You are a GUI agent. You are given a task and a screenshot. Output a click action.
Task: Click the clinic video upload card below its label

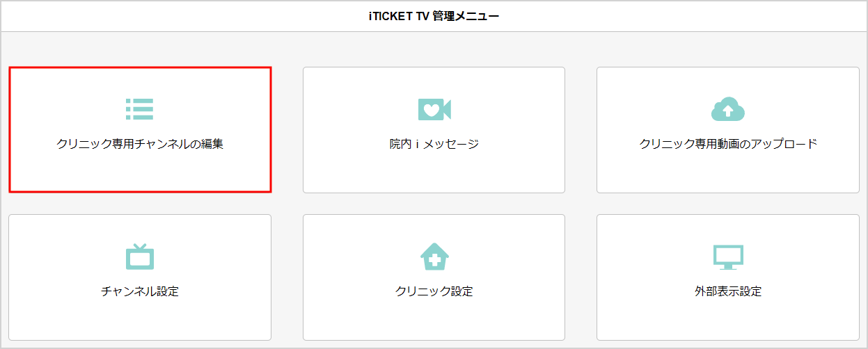click(x=728, y=172)
